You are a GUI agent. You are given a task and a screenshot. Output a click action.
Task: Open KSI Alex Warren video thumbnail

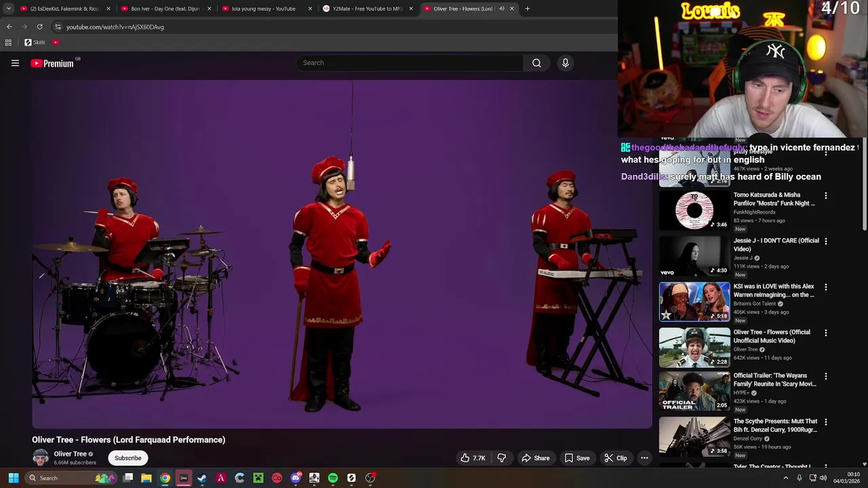pyautogui.click(x=694, y=302)
